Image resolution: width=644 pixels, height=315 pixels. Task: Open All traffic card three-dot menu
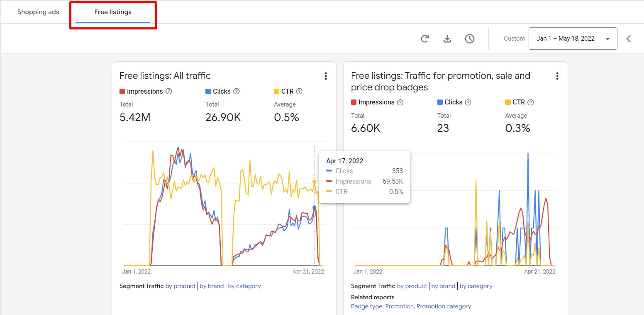(x=326, y=76)
